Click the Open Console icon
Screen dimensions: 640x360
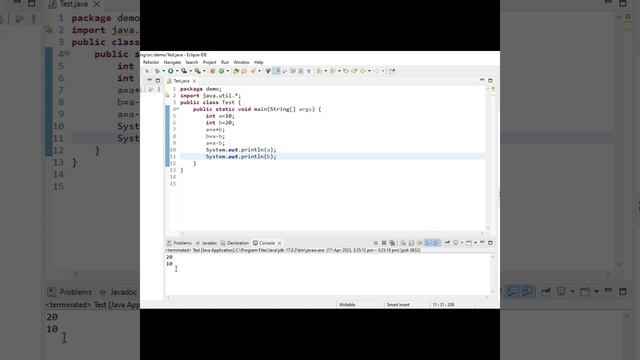tap(469, 243)
